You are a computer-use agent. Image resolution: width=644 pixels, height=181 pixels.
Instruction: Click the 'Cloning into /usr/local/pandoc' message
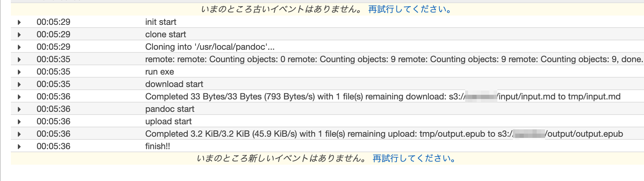pos(210,47)
